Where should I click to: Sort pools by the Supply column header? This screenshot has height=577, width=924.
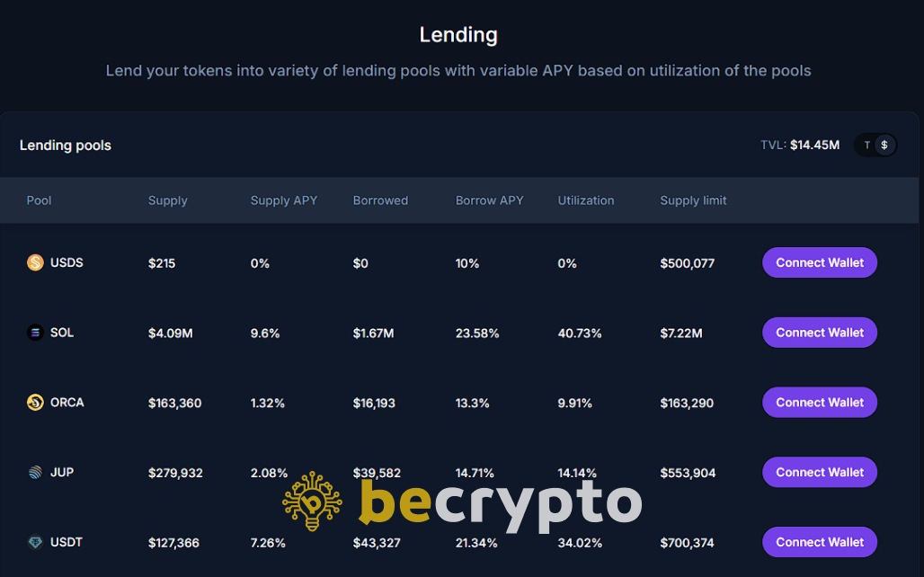pos(168,200)
